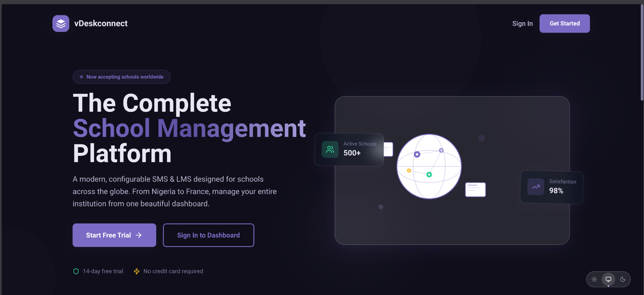Switch to dark theme with moon icon

coord(623,279)
